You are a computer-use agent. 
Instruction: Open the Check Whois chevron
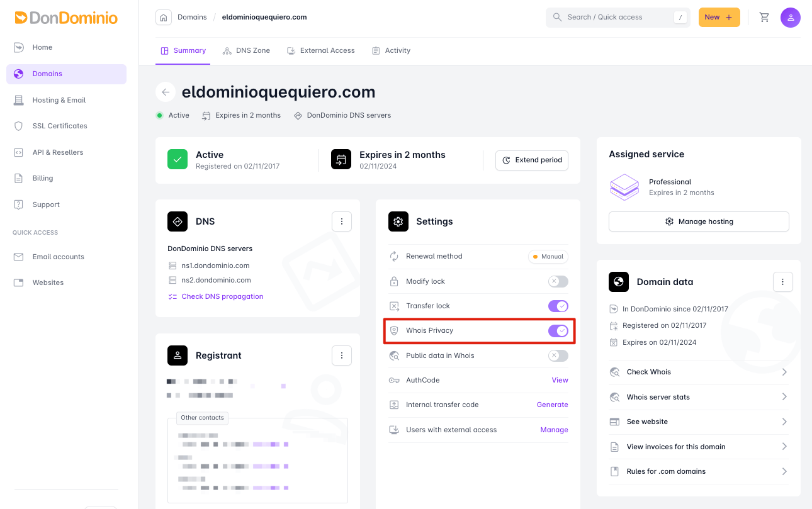[784, 372]
